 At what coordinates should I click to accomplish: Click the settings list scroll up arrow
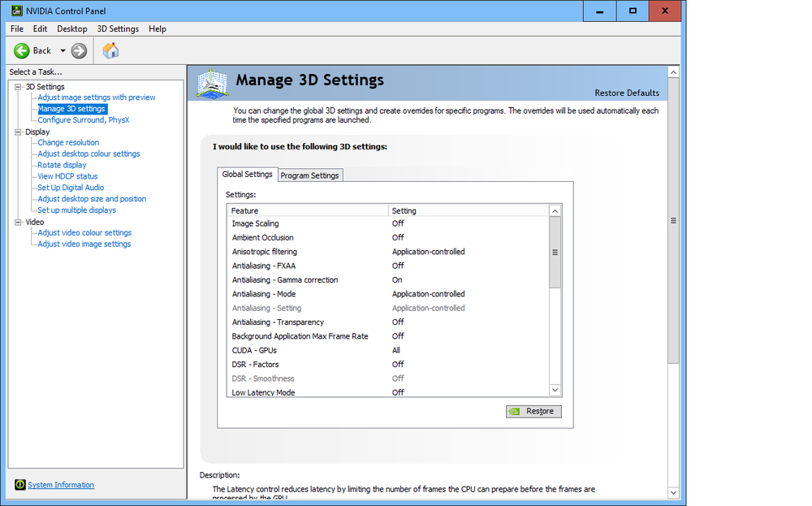pyautogui.click(x=555, y=211)
